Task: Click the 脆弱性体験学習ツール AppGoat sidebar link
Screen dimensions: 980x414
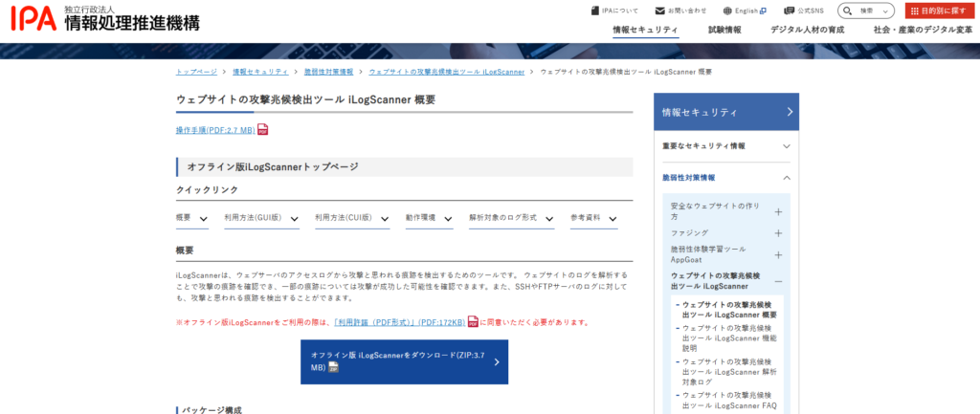Action: [708, 254]
